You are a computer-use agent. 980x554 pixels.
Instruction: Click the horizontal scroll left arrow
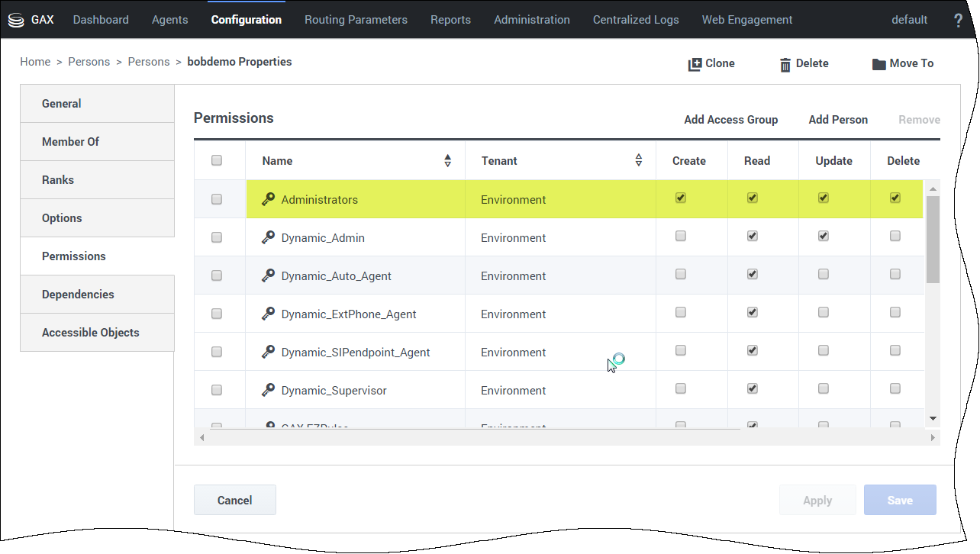pos(201,438)
